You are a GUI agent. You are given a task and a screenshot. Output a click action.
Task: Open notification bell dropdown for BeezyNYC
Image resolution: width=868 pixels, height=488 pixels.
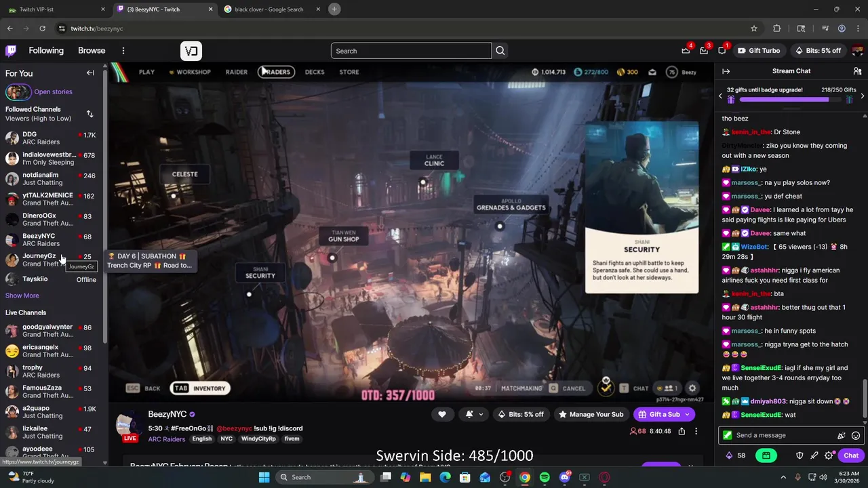coord(474,414)
